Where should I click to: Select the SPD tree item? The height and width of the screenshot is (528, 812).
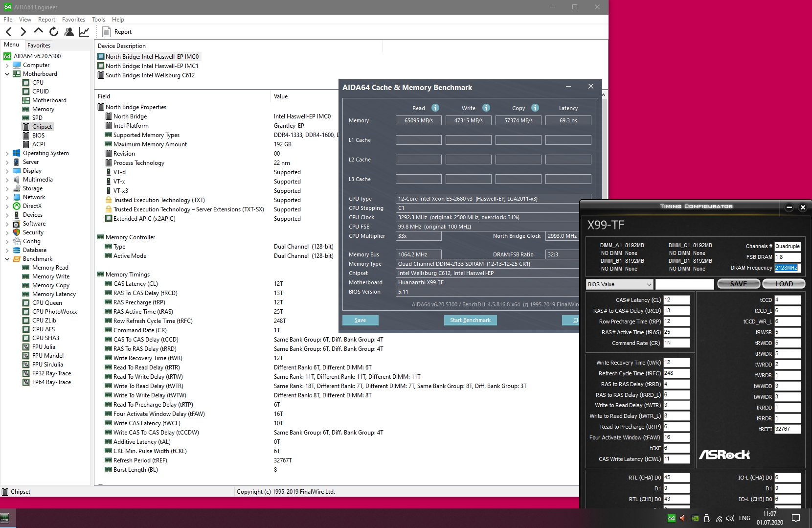pyautogui.click(x=37, y=118)
